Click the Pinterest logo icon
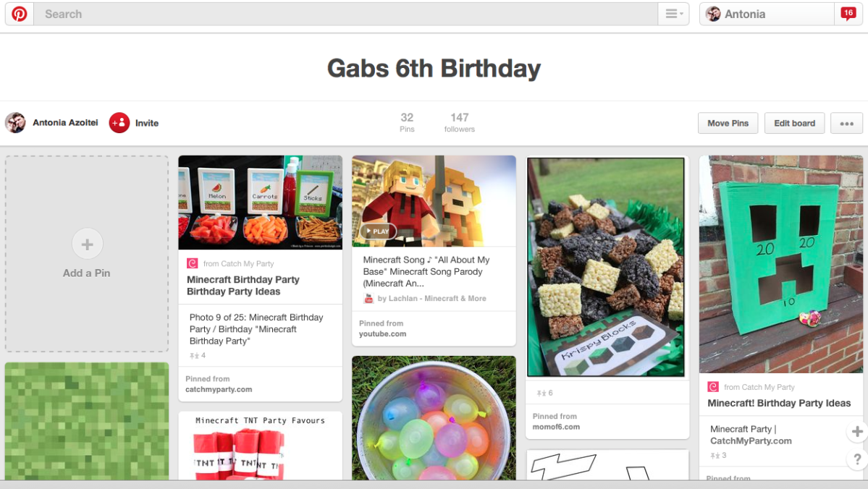868x489 pixels. tap(20, 14)
